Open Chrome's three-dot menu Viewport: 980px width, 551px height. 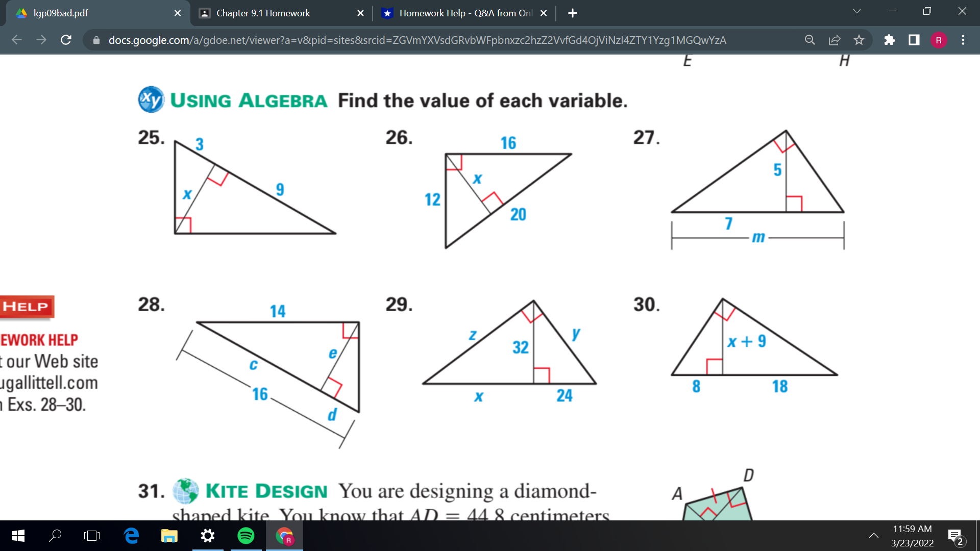pyautogui.click(x=964, y=40)
